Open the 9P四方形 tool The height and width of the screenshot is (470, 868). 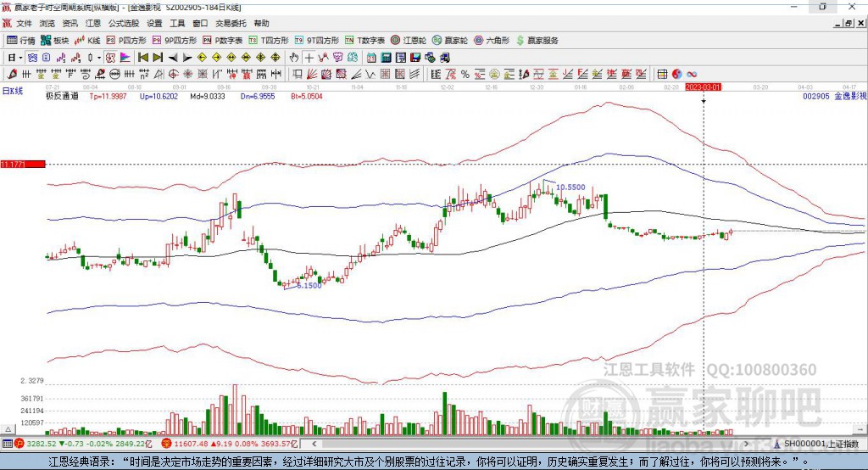tap(175, 41)
